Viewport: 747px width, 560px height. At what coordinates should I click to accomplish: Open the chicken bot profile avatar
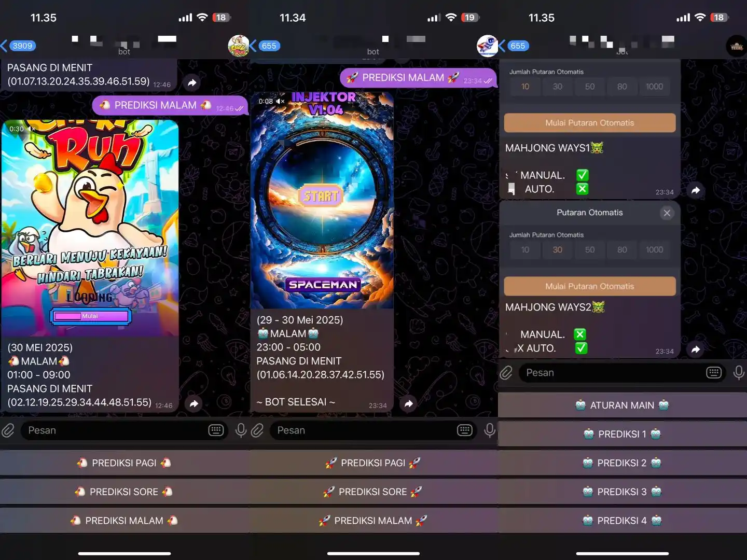coord(238,46)
